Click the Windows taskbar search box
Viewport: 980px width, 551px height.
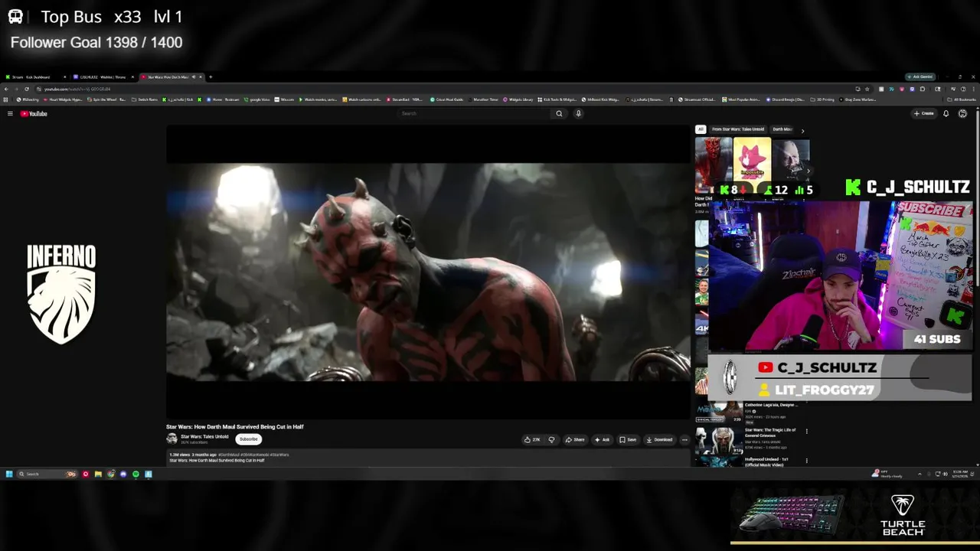47,474
